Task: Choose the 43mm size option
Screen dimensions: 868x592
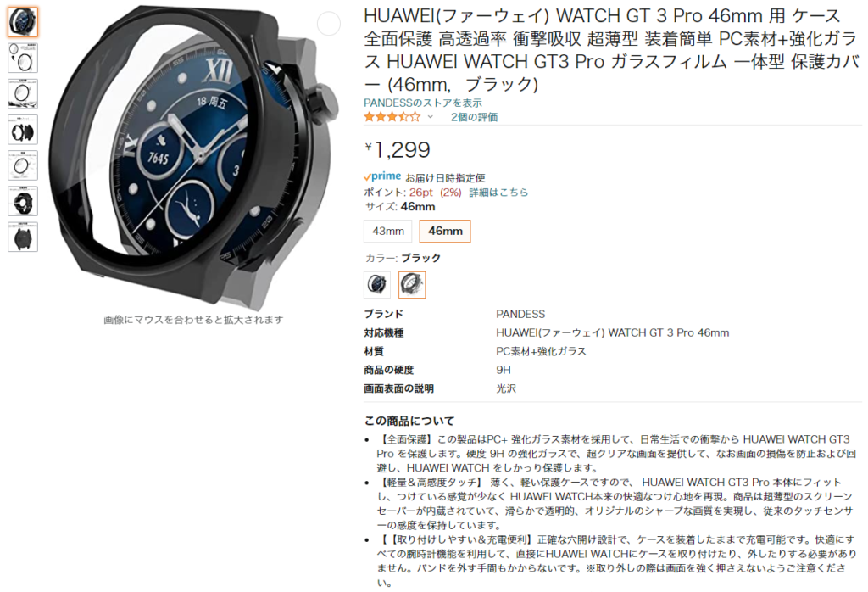Action: tap(388, 231)
